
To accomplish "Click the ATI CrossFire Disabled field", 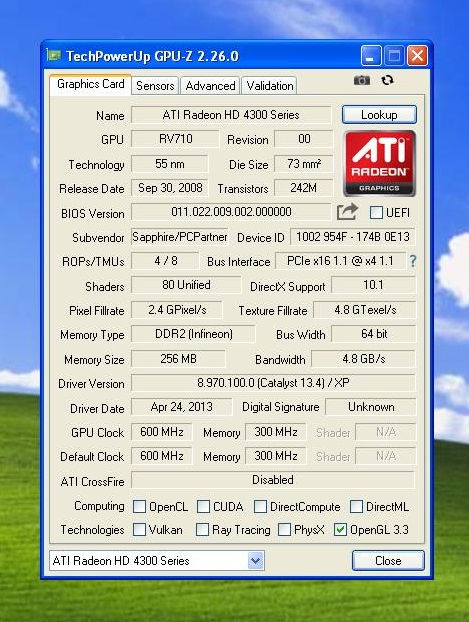I will click(x=273, y=480).
